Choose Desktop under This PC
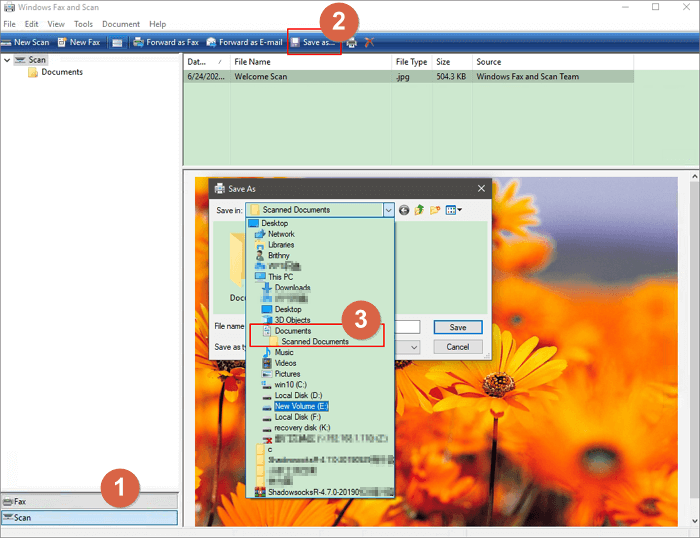This screenshot has width=700, height=538. click(x=282, y=309)
